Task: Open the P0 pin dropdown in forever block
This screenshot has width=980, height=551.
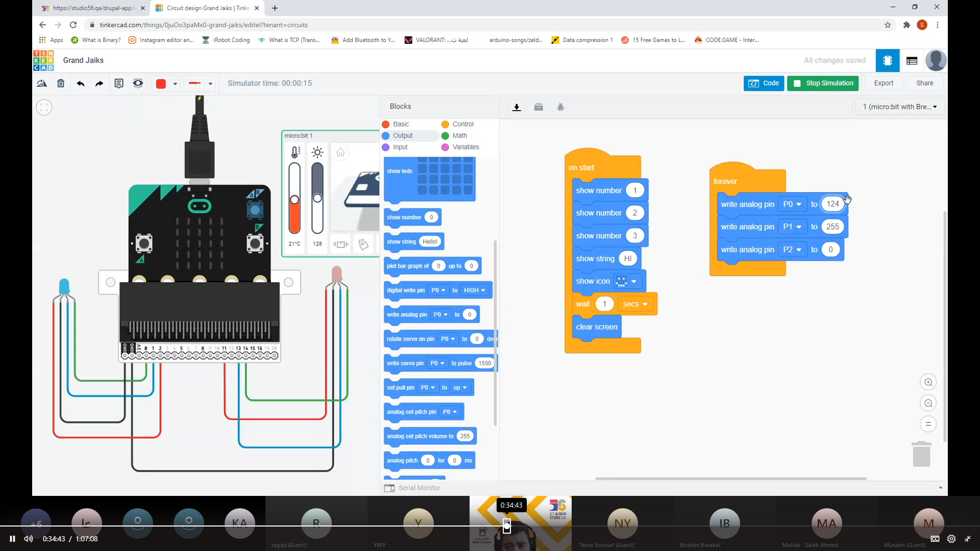Action: point(792,204)
